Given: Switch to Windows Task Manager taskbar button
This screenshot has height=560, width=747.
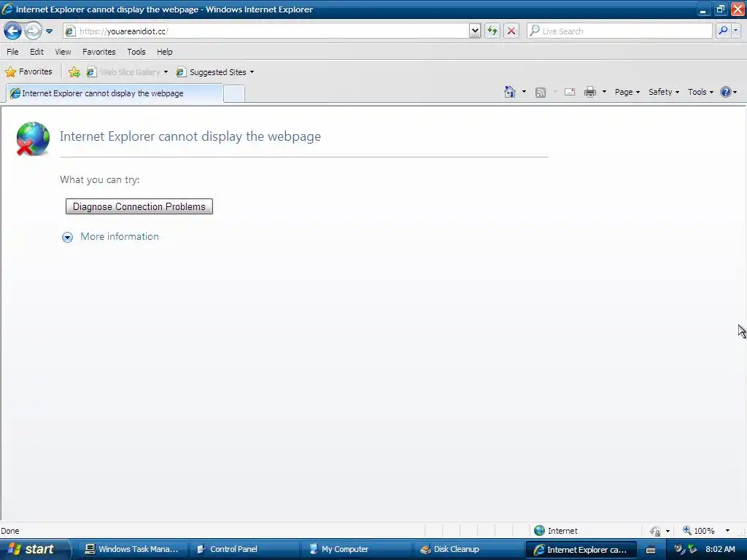Looking at the screenshot, I should point(131,549).
